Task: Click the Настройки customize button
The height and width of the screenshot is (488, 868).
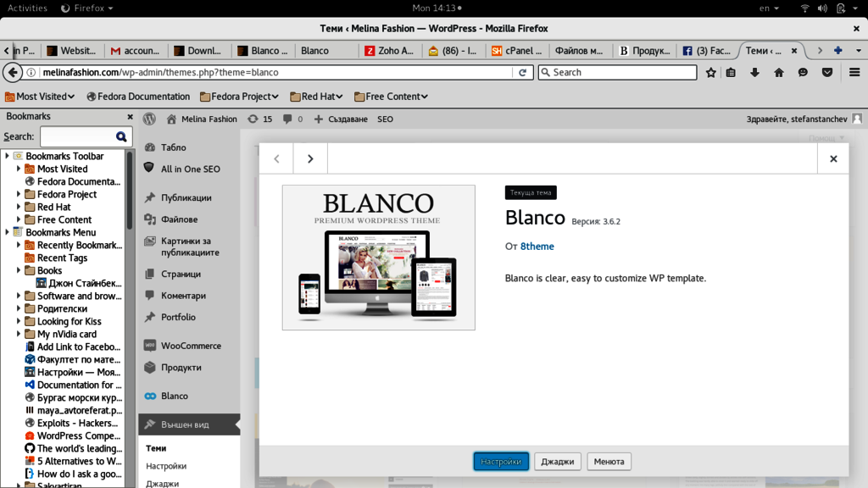Action: coord(501,462)
